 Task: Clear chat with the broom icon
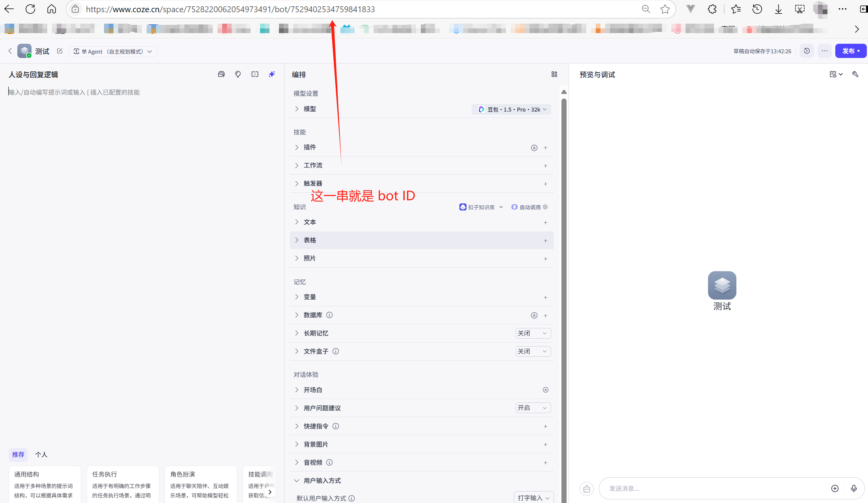(587, 489)
